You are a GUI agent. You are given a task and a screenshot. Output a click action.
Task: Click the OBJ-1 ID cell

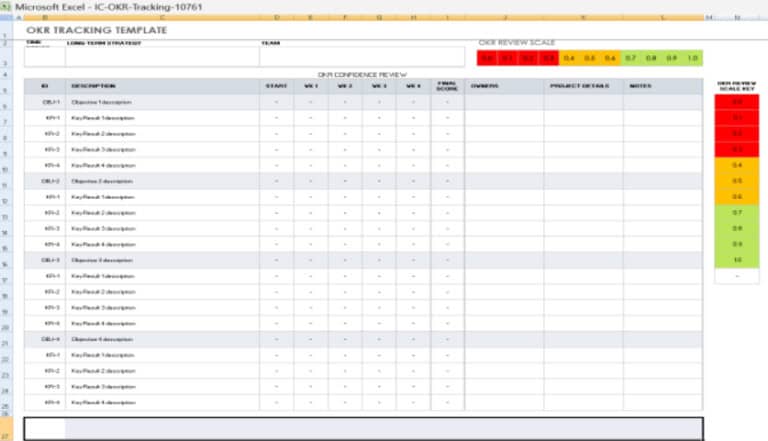(x=45, y=102)
